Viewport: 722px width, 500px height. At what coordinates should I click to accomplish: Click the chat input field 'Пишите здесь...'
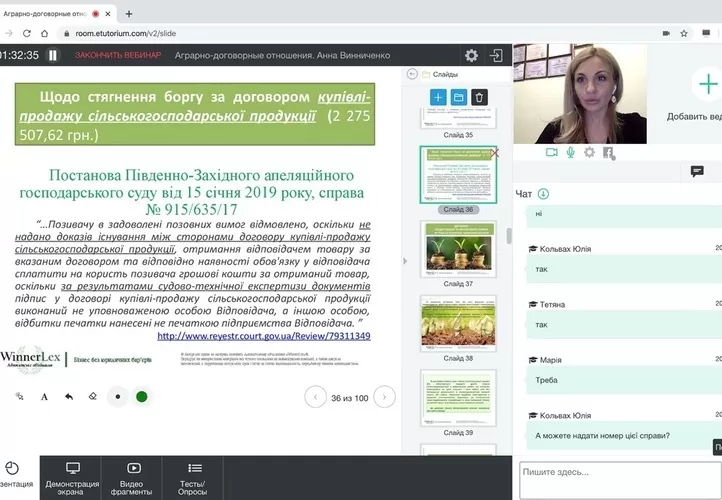(x=620, y=480)
